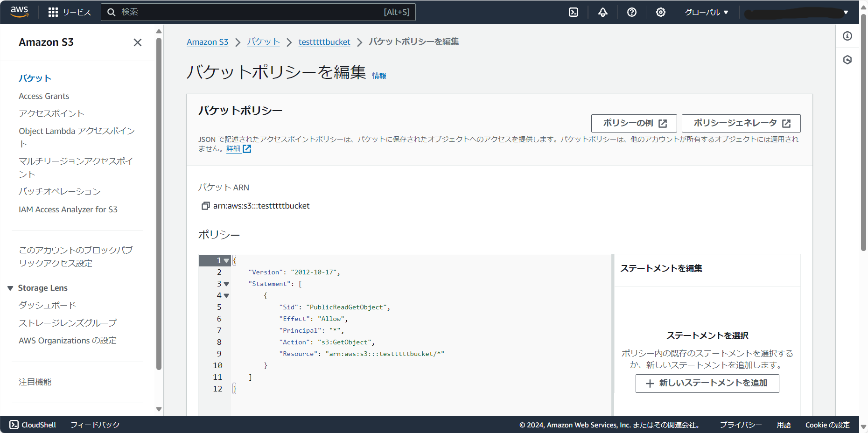Open AWS Organizations の設定
868x433 pixels.
pos(68,341)
